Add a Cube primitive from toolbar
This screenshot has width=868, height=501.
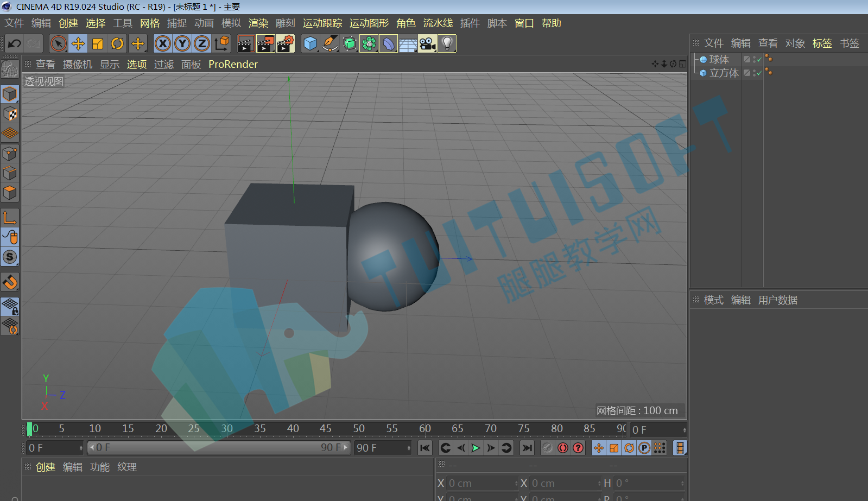310,43
